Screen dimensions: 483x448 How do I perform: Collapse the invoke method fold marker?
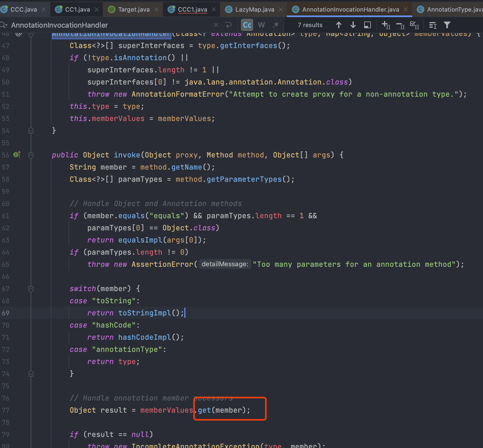tap(31, 155)
